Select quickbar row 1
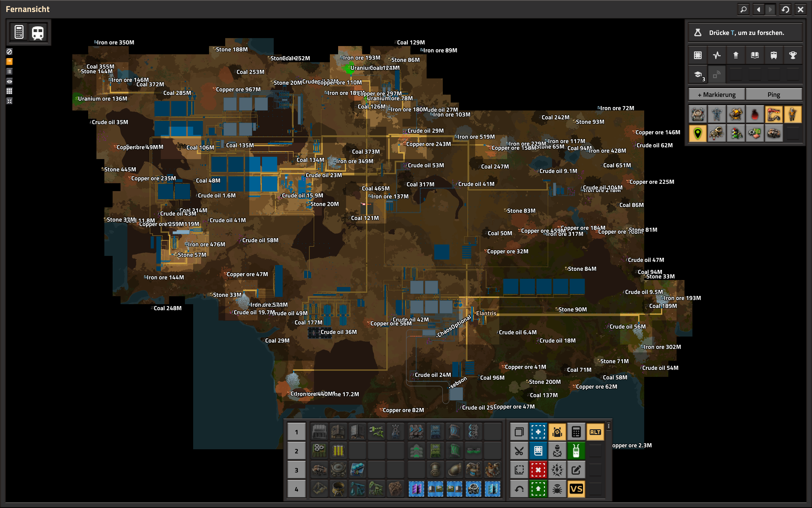The height and width of the screenshot is (508, 812). [x=296, y=432]
